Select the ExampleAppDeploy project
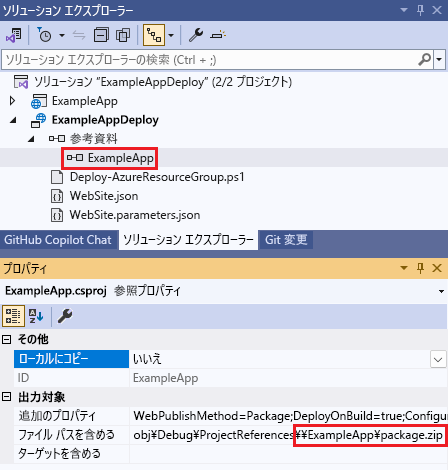 click(x=105, y=120)
